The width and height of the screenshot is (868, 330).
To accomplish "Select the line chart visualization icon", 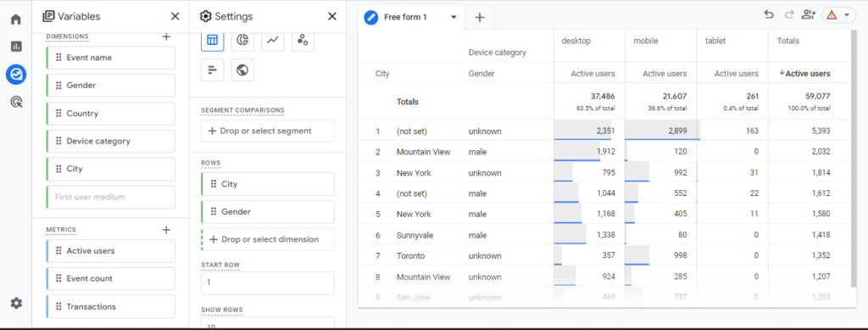I will tap(272, 41).
